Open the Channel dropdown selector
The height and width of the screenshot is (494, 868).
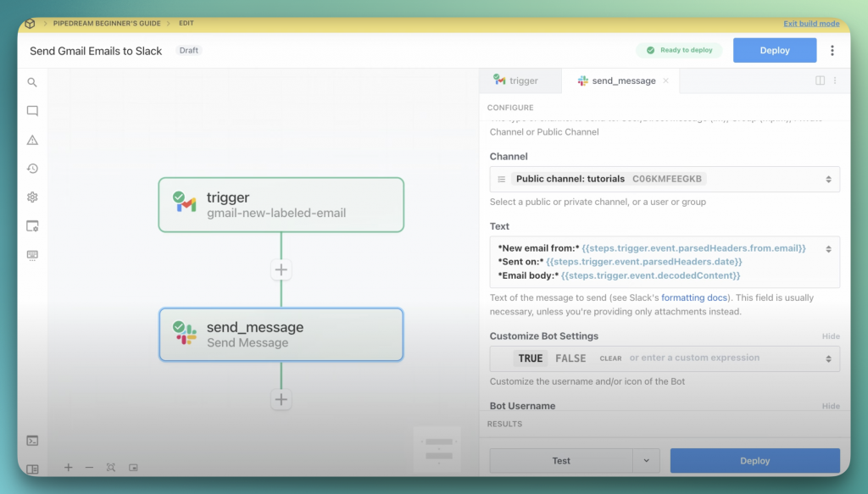pos(665,179)
